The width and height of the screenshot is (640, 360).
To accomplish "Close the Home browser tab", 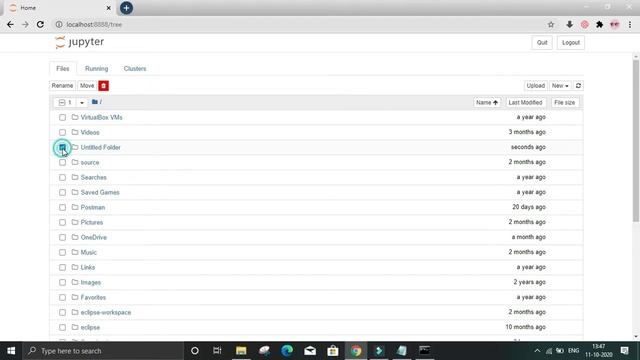I will (108, 8).
